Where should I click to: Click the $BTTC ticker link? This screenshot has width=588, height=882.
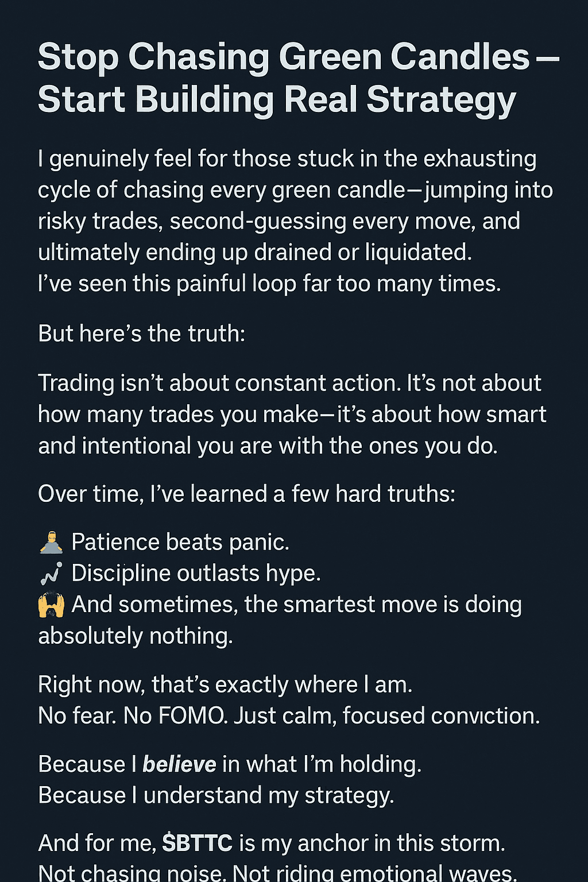tap(197, 844)
